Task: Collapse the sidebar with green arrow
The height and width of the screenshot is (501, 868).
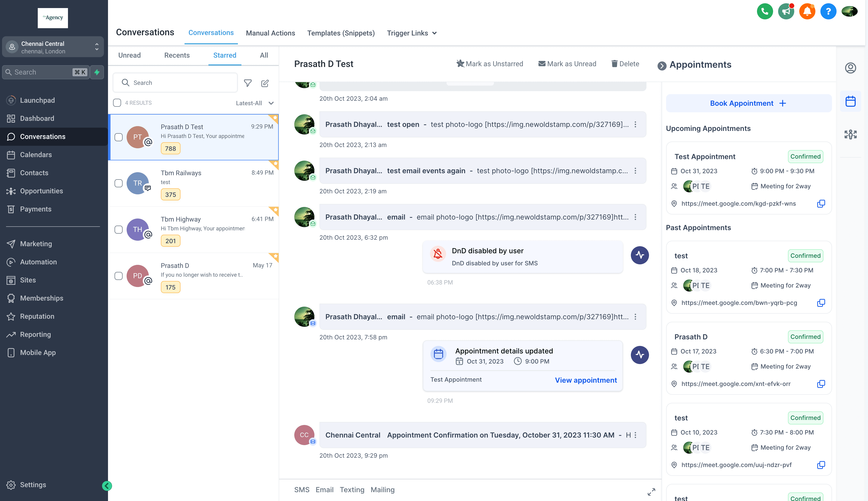Action: [x=107, y=485]
